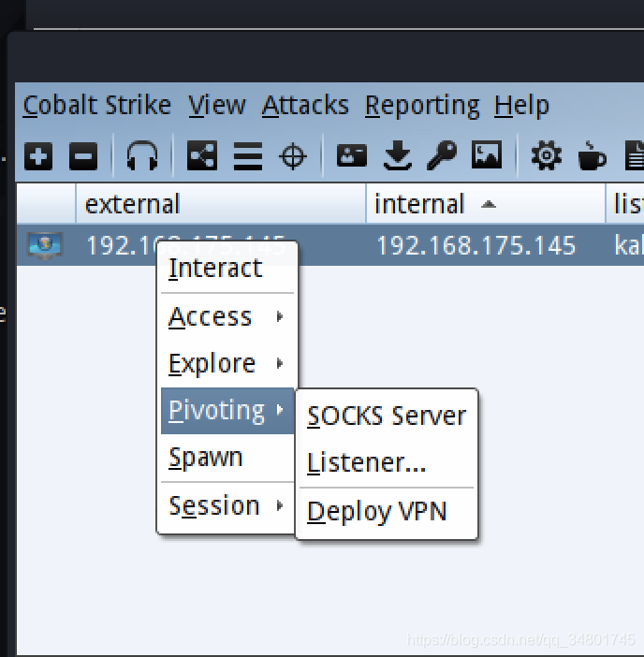Click the Disconnect minus icon
The image size is (644, 657).
tap(83, 156)
